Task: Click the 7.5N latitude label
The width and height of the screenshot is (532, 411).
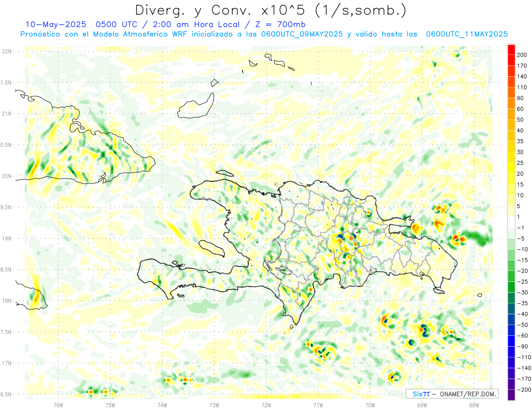Action: pos(7,332)
